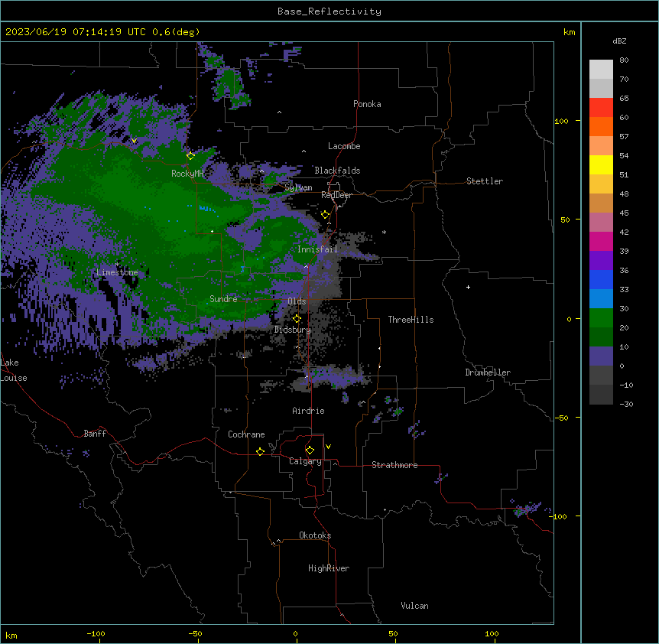Image resolution: width=659 pixels, height=644 pixels.
Task: Click the bottom axis -100 tick label
Action: pyautogui.click(x=96, y=633)
